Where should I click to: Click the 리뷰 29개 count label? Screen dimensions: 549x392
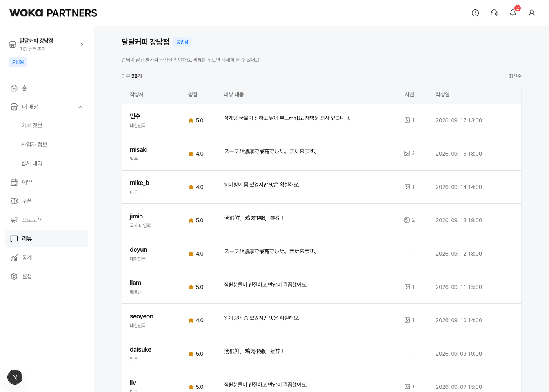click(x=132, y=76)
